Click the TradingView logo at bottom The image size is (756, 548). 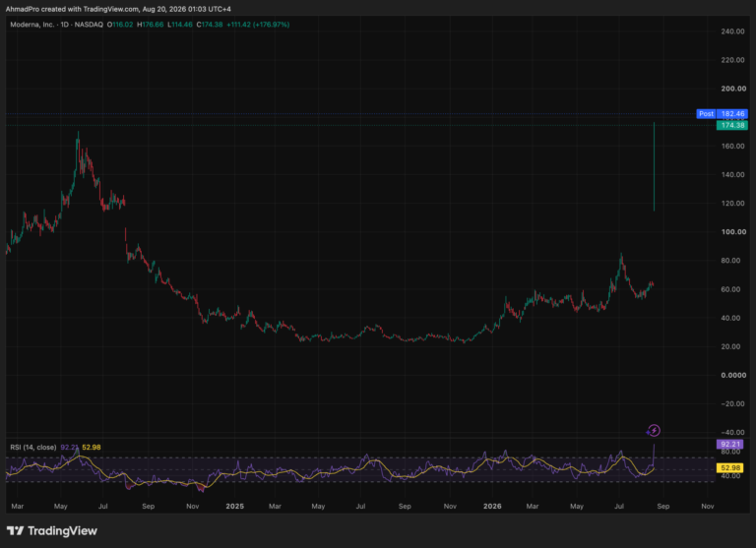click(x=52, y=530)
